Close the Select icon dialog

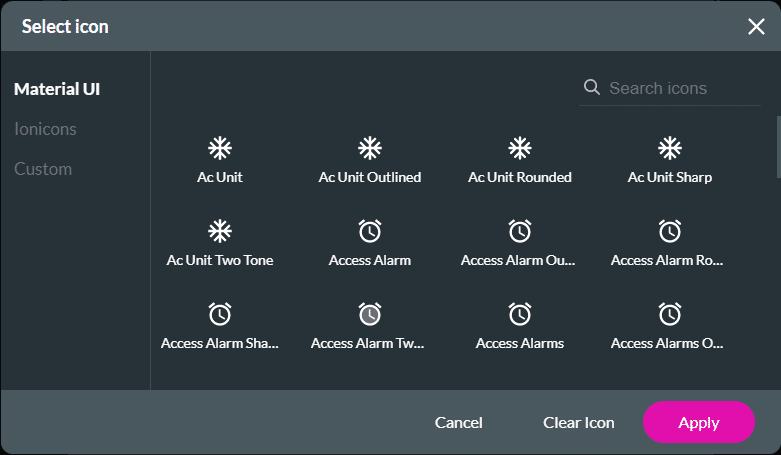coord(756,26)
